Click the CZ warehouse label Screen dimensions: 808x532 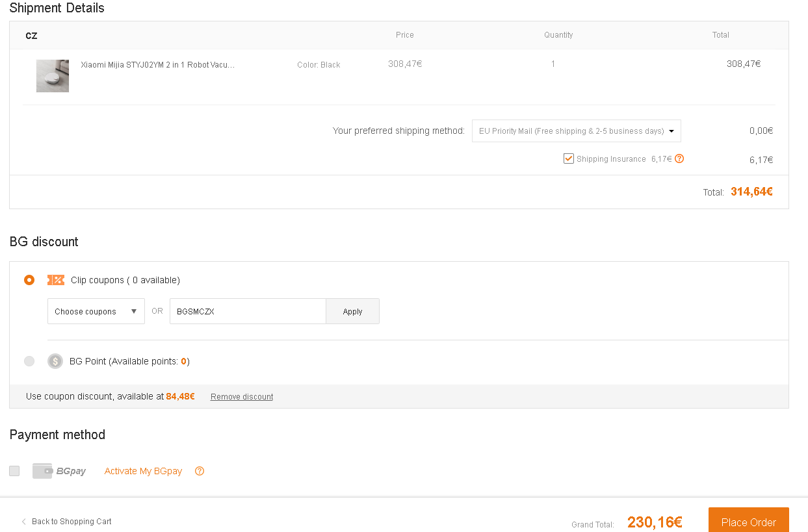31,36
